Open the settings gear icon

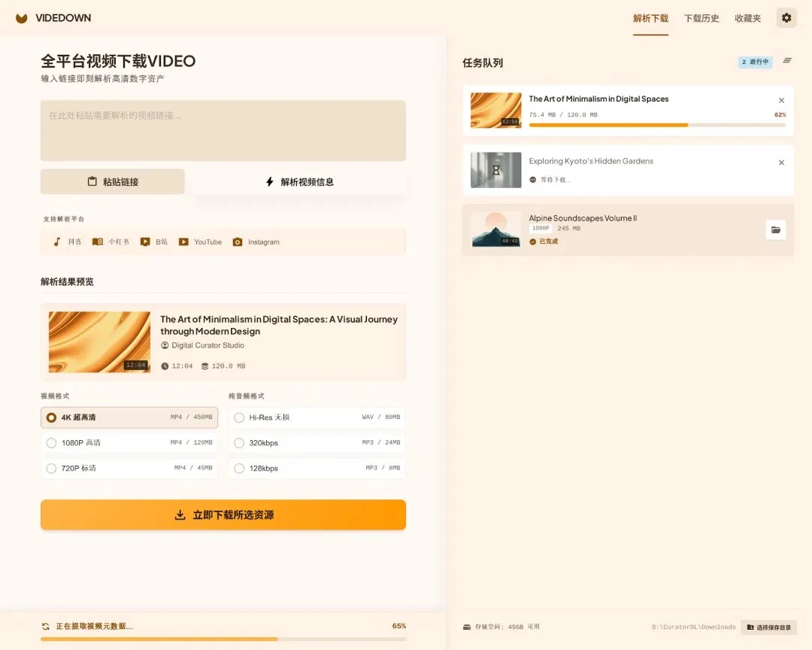pos(786,18)
